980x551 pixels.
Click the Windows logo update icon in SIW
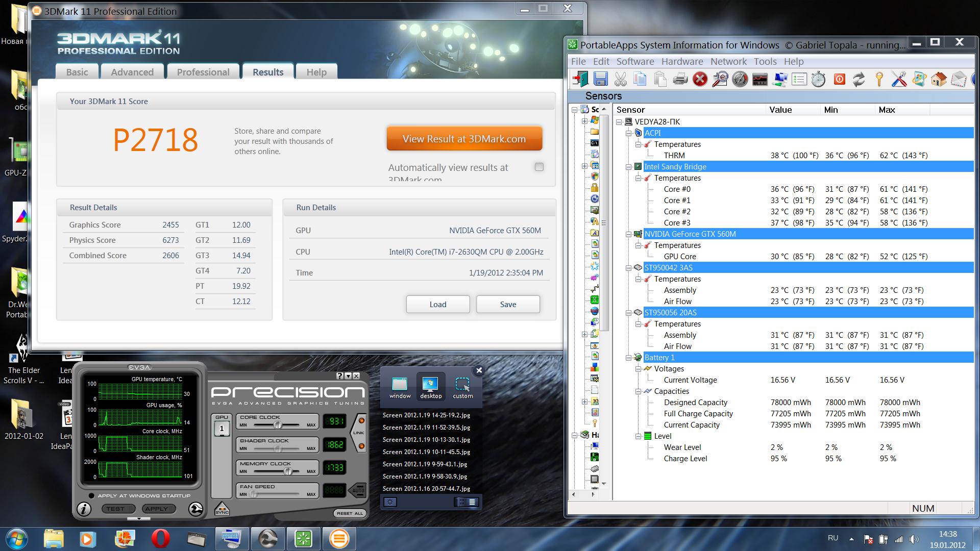point(919,79)
